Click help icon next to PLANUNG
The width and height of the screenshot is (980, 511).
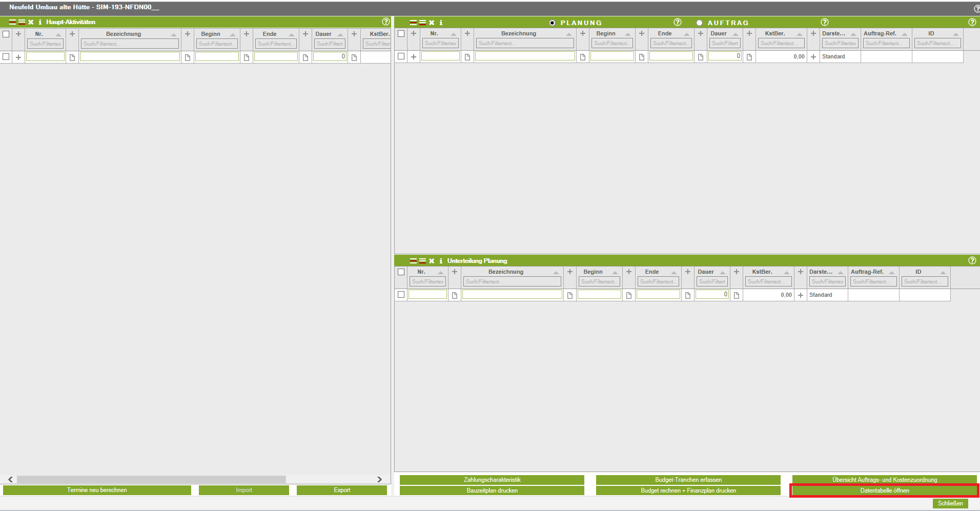(677, 22)
